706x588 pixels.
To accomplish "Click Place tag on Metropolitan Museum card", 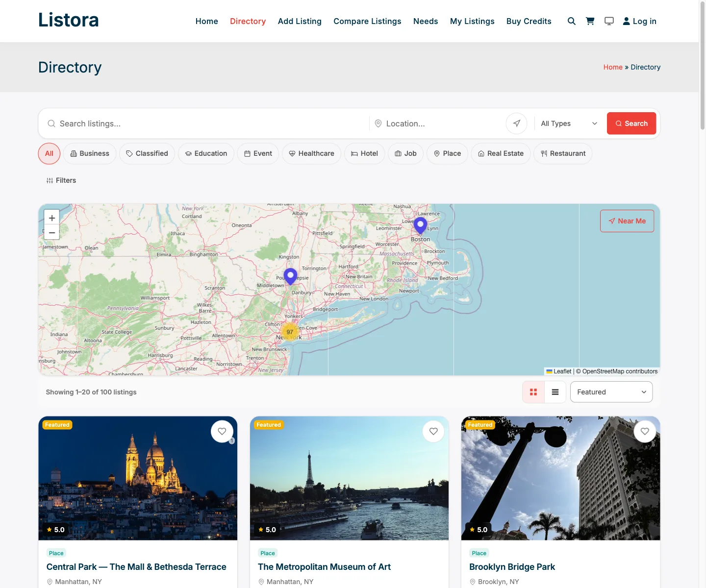I will tap(268, 553).
